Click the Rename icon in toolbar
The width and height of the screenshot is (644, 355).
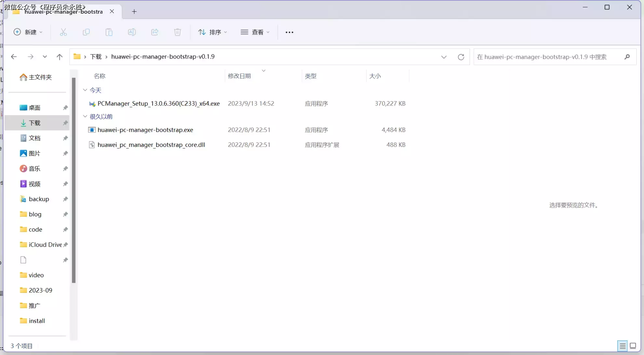(132, 32)
